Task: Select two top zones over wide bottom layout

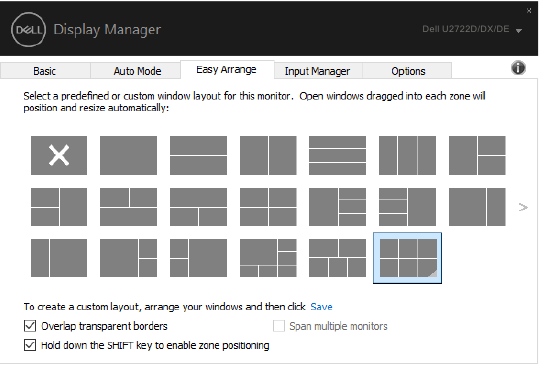Action: coord(128,207)
